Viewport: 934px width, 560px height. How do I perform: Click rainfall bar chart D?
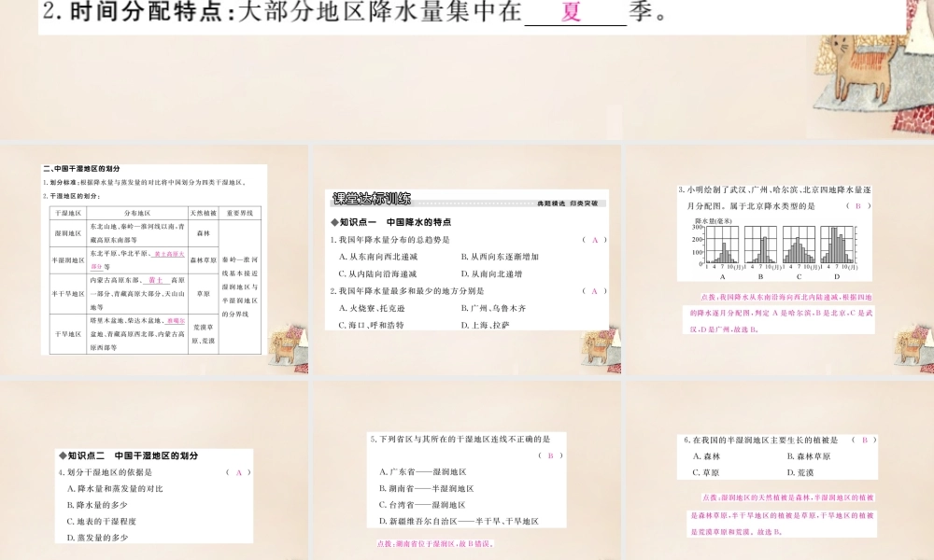point(837,245)
